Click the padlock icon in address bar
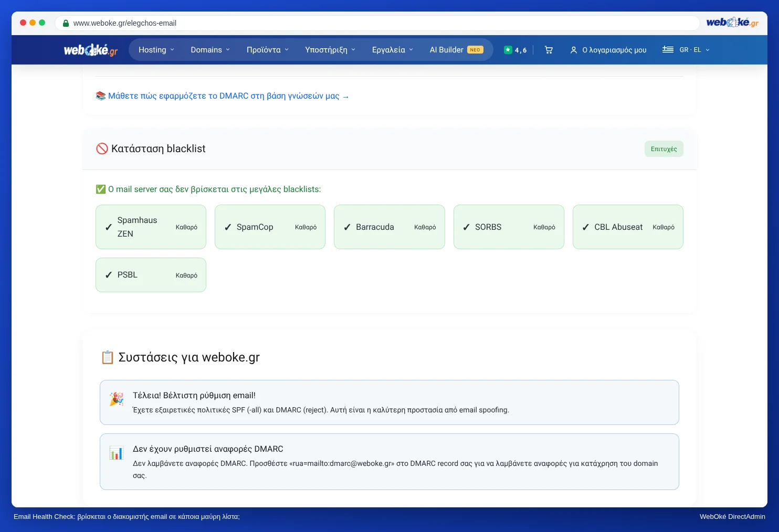Image resolution: width=779 pixels, height=532 pixels. (x=66, y=23)
